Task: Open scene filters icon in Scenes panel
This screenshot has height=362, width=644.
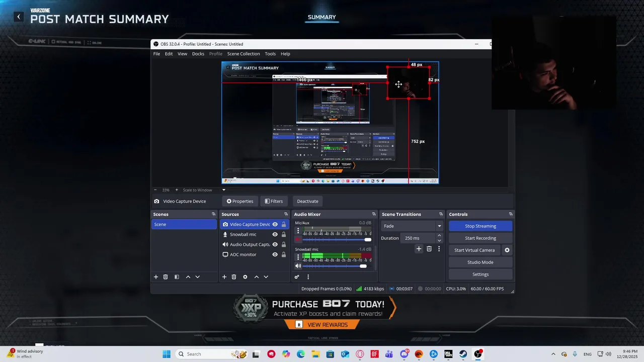Action: (x=177, y=277)
